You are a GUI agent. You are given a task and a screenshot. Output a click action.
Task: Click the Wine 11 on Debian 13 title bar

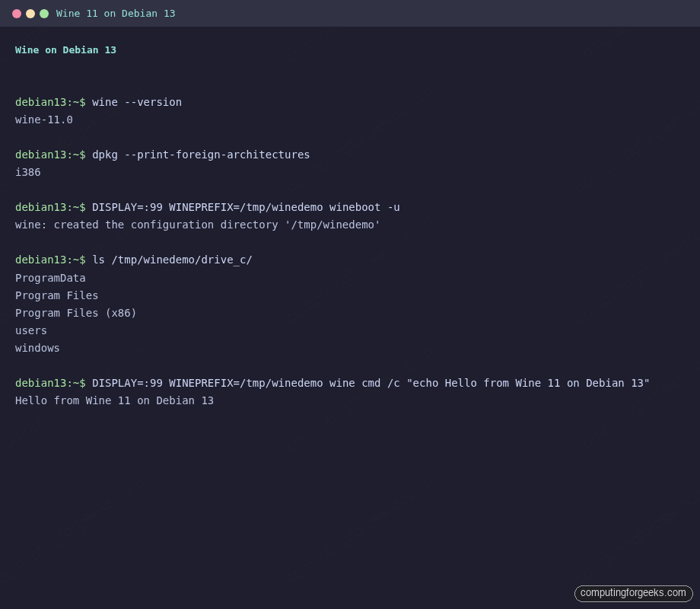click(115, 13)
